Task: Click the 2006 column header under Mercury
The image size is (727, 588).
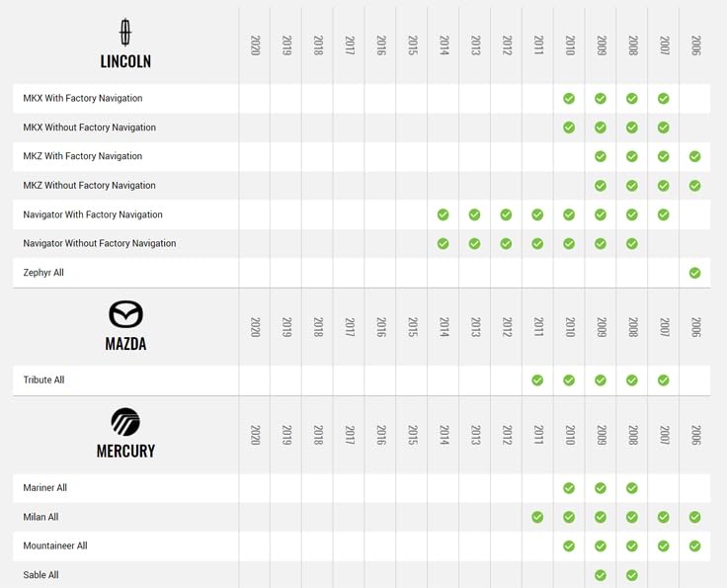Action: point(695,435)
